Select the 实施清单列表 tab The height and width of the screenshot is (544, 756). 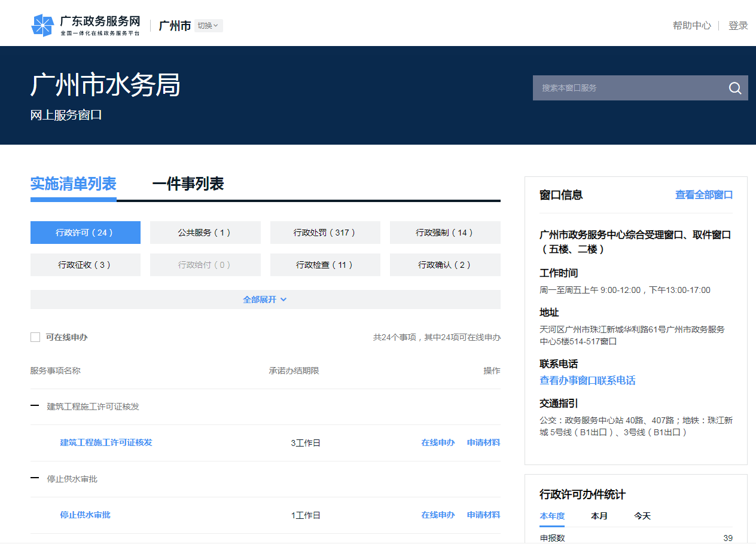73,184
